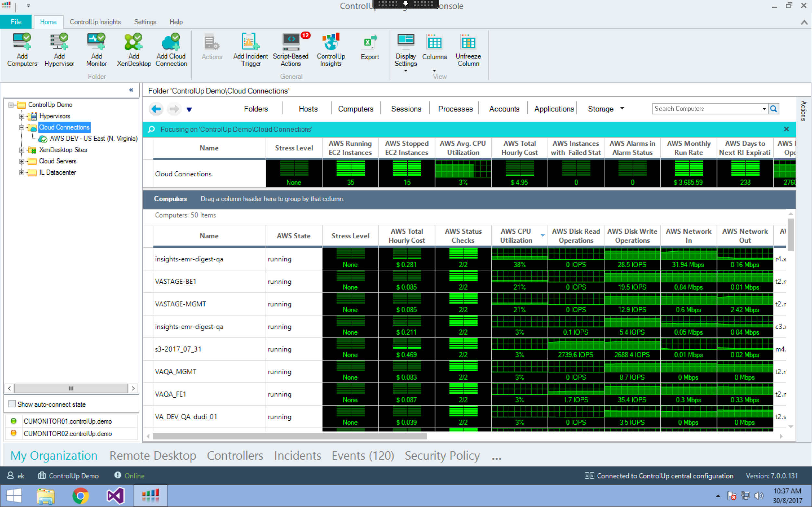Close the focusing banner with X

tap(786, 129)
